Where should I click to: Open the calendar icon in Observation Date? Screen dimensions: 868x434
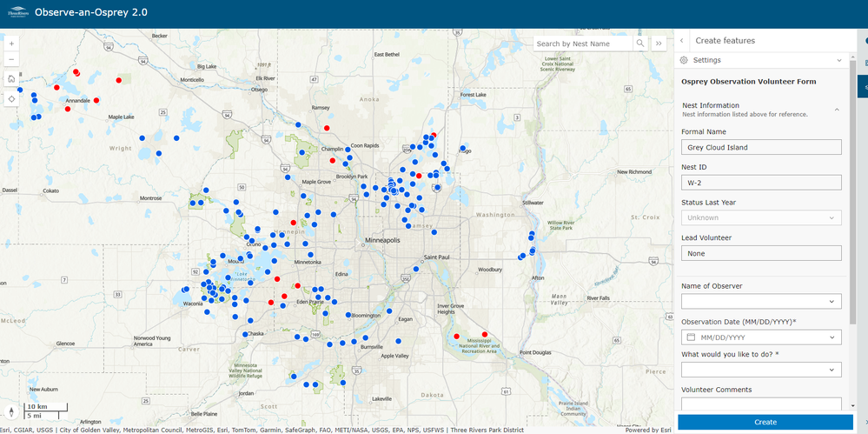tap(690, 337)
